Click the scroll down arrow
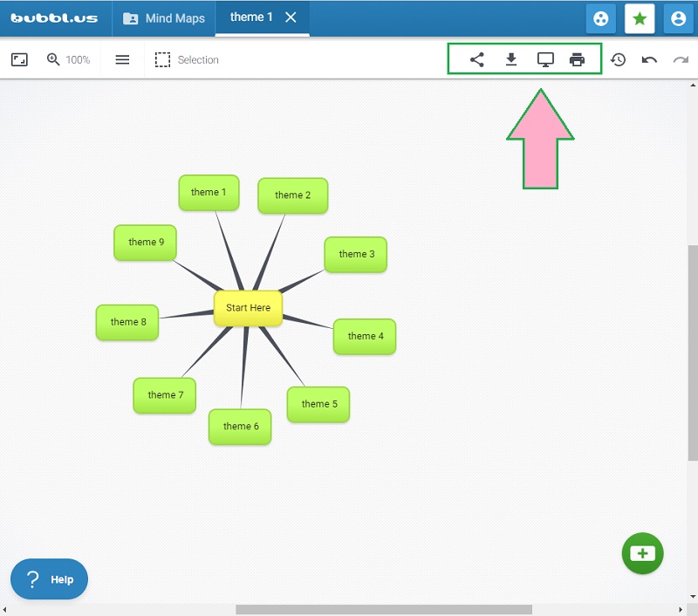Viewport: 698px width, 616px height. (x=693, y=597)
